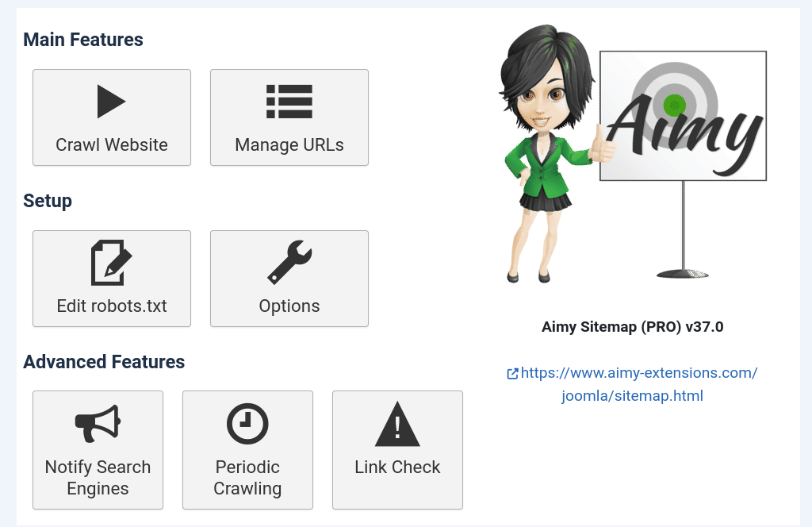The height and width of the screenshot is (527, 812).
Task: Open Manage URLs using its list icon
Action: point(289,102)
